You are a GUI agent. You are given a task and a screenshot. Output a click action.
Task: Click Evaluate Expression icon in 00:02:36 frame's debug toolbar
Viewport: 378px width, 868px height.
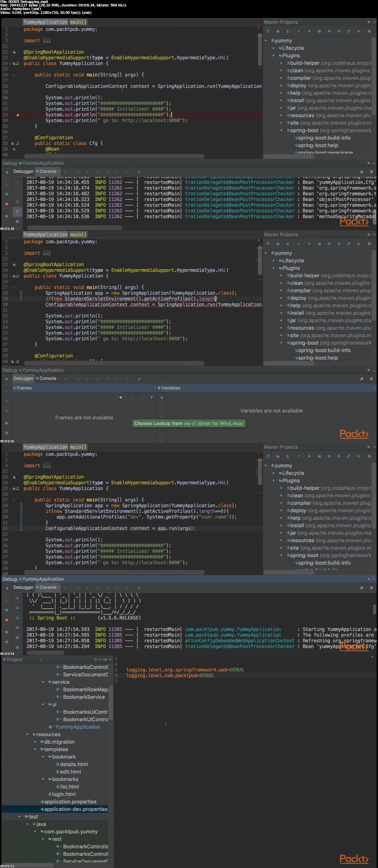coord(139,379)
